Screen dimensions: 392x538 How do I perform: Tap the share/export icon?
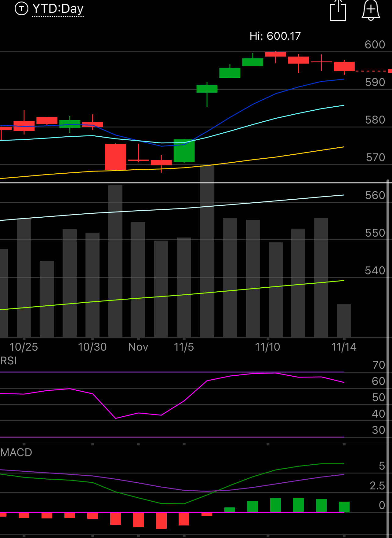point(338,10)
